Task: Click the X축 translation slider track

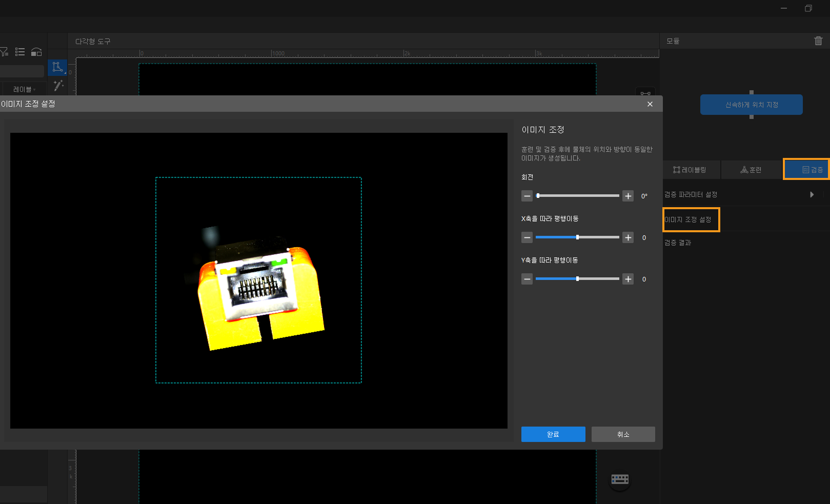Action: (577, 237)
